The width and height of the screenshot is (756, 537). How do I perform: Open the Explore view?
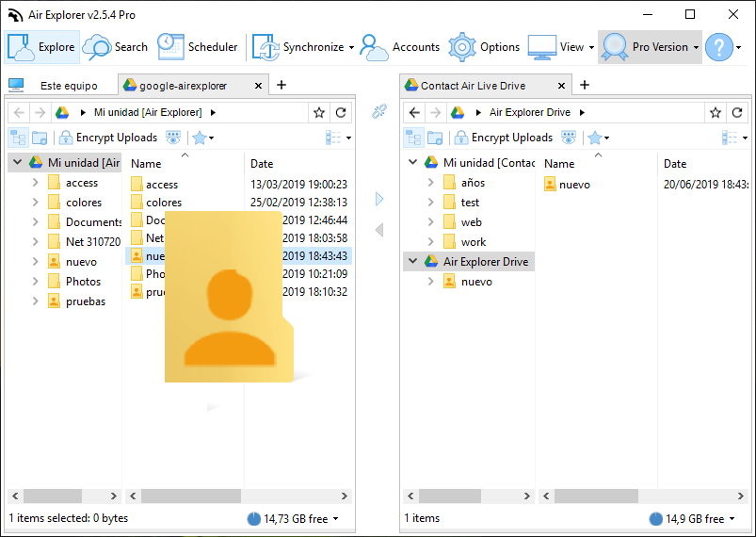pos(42,47)
